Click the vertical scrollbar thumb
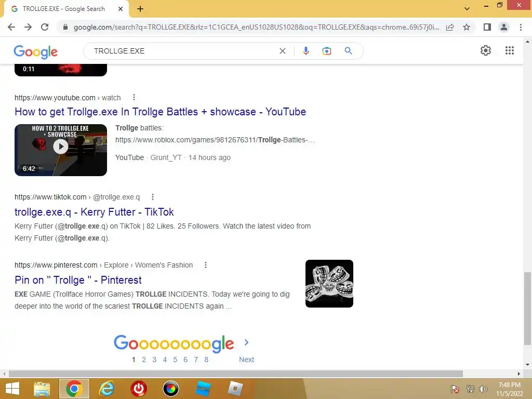The width and height of the screenshot is (532, 399). tap(527, 309)
